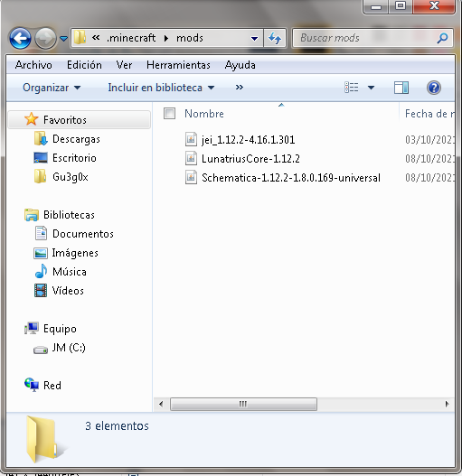Click the Documentos library icon
This screenshot has width=462, height=476.
coord(41,233)
